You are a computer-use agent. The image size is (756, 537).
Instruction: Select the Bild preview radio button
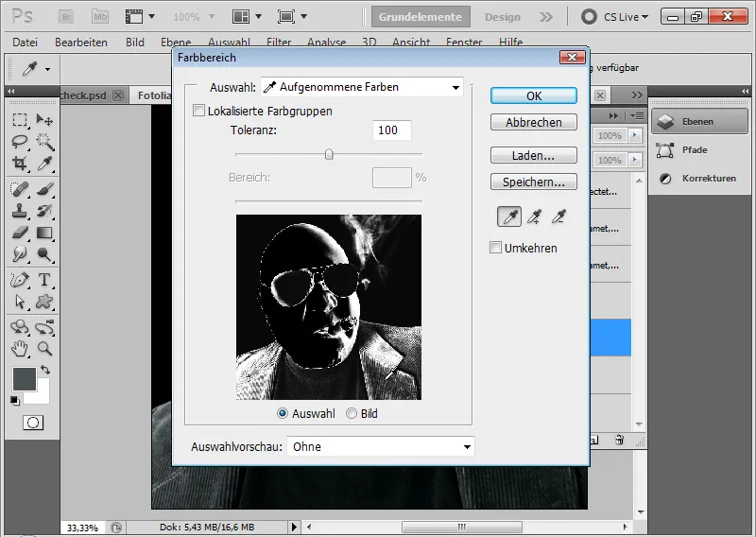coord(352,413)
